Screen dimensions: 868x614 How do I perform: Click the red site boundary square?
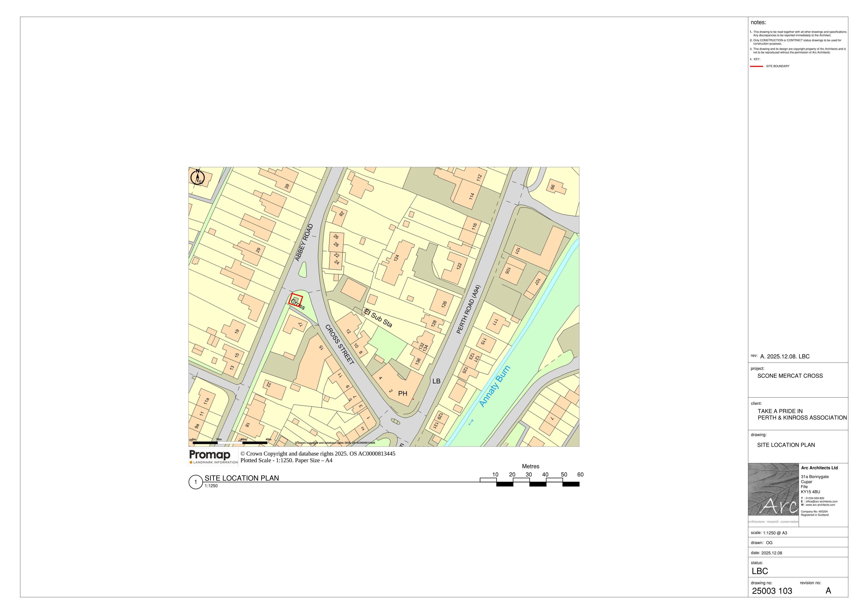click(x=296, y=300)
